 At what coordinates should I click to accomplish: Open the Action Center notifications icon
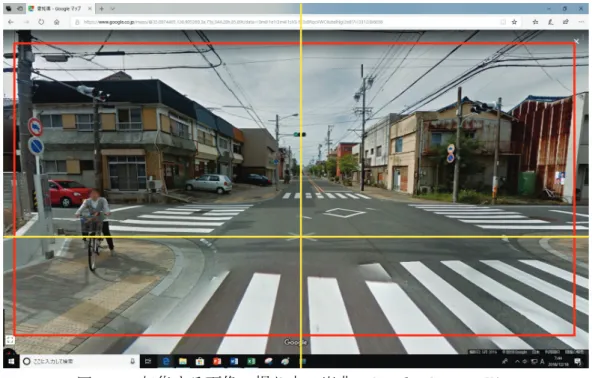578,361
